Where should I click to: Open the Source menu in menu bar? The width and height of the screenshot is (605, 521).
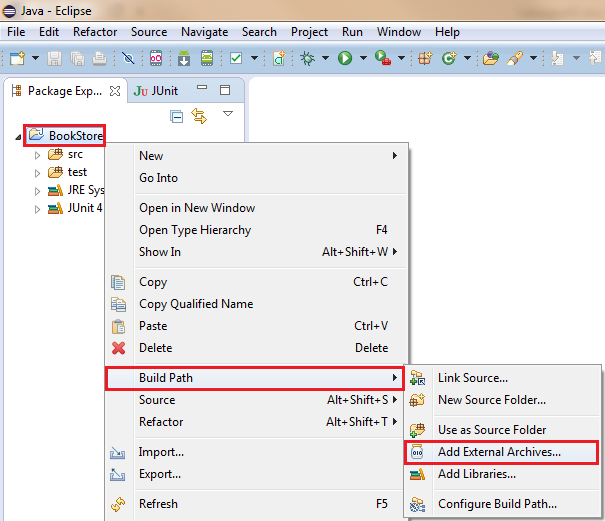(149, 32)
